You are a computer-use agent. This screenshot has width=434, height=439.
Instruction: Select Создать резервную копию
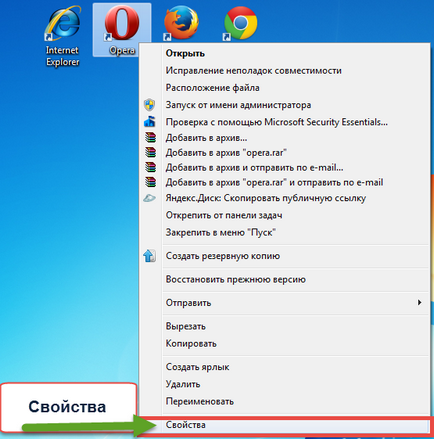click(223, 256)
